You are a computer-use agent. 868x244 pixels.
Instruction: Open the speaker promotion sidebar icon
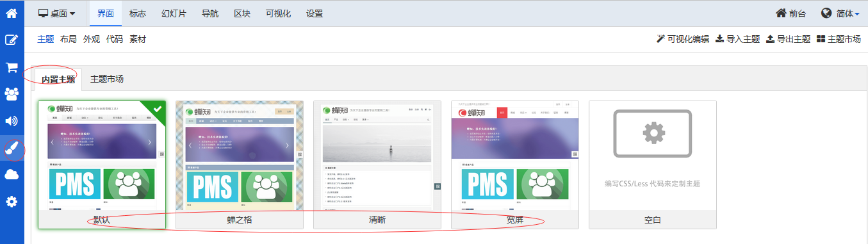pyautogui.click(x=12, y=120)
